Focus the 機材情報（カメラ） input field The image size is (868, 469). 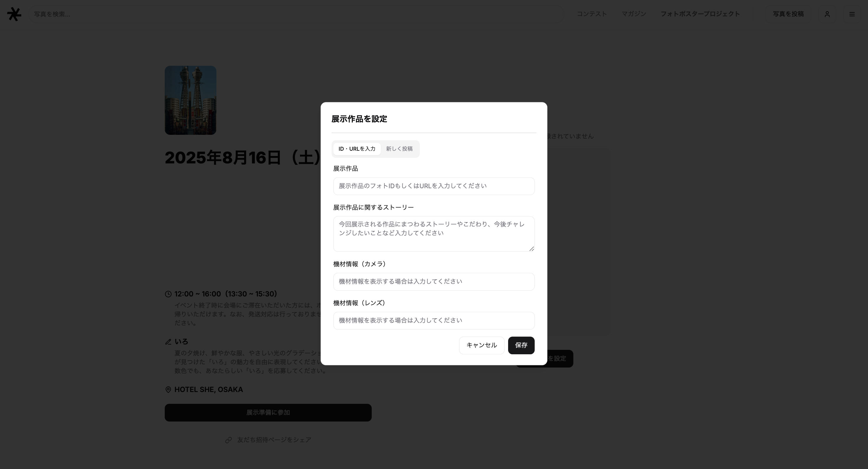434,282
